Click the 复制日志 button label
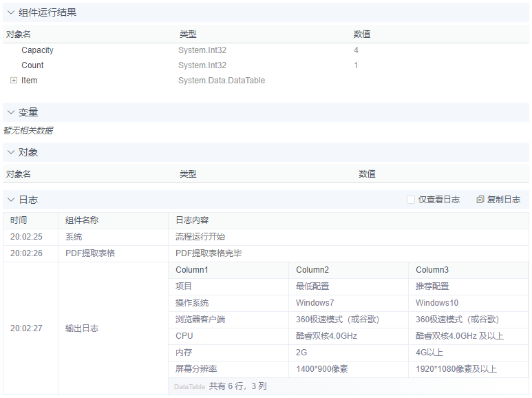The image size is (532, 398). pos(504,200)
